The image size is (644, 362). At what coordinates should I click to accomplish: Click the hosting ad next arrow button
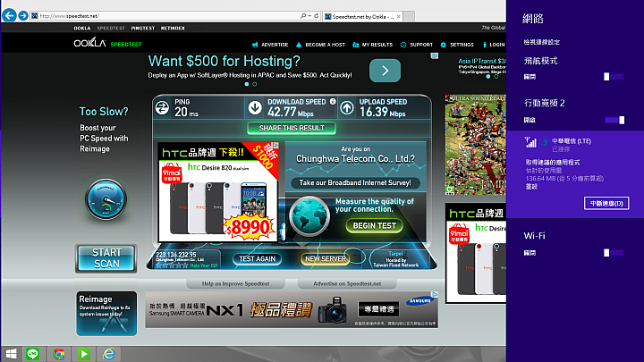coord(385,71)
